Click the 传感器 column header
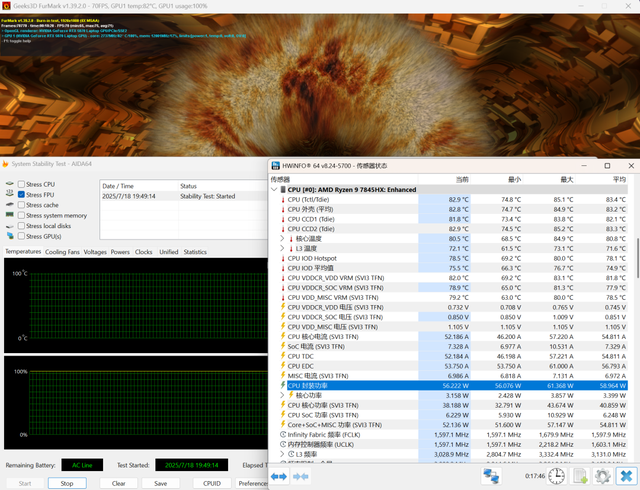The height and width of the screenshot is (490, 640). (344, 179)
